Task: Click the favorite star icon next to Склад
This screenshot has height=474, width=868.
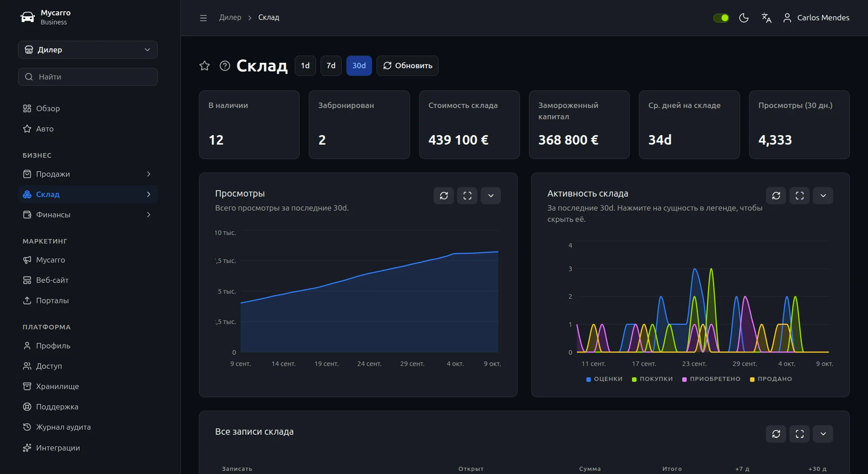Action: tap(205, 66)
